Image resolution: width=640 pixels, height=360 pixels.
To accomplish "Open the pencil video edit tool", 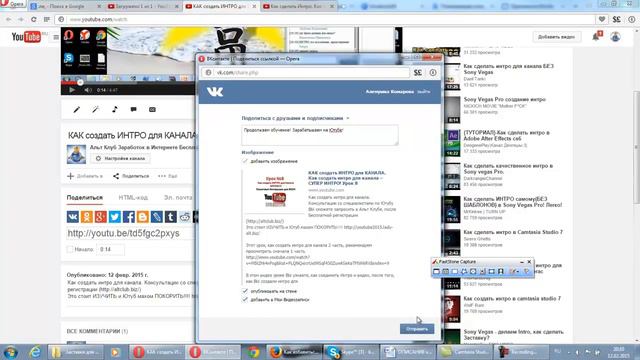I will coord(76,109).
